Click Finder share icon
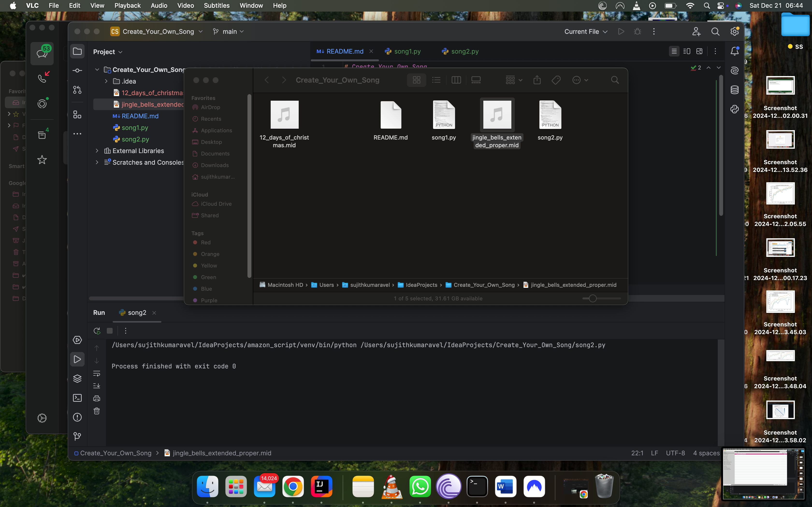Viewport: 812px width, 507px height. (x=537, y=80)
